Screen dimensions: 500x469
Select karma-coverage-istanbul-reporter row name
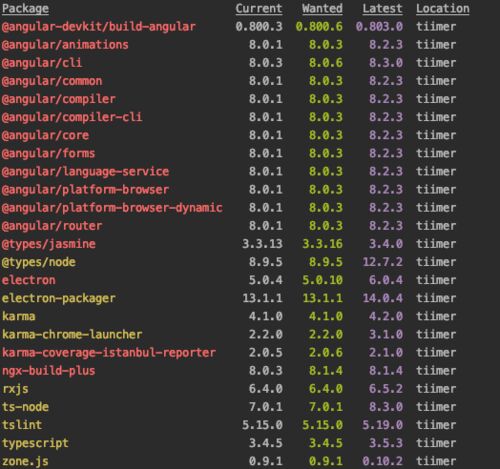tap(109, 353)
